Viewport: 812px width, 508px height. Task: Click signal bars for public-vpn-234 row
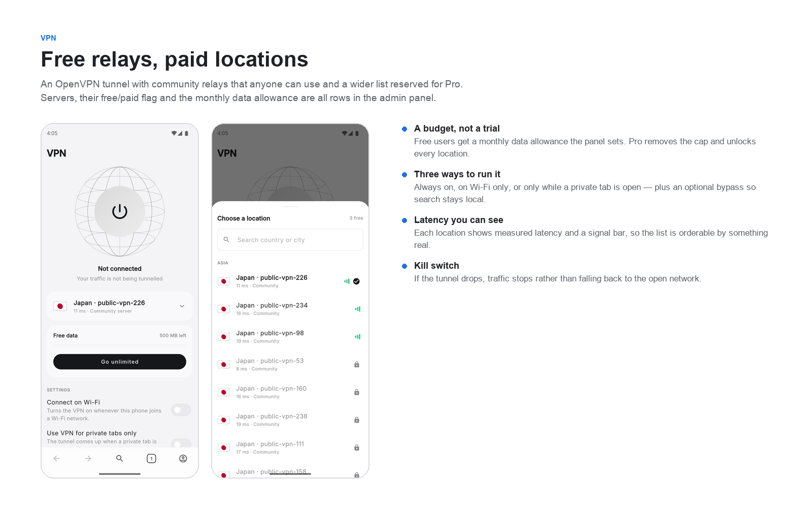358,309
